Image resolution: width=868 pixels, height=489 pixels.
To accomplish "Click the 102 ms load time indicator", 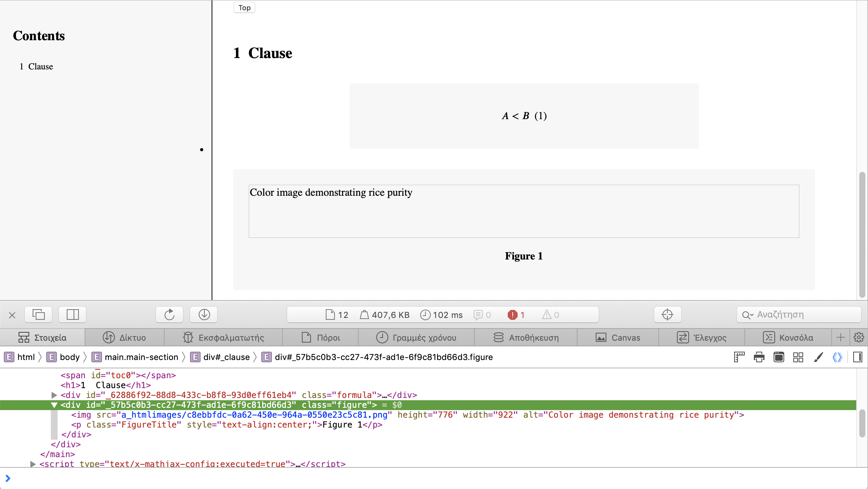I will tap(441, 315).
